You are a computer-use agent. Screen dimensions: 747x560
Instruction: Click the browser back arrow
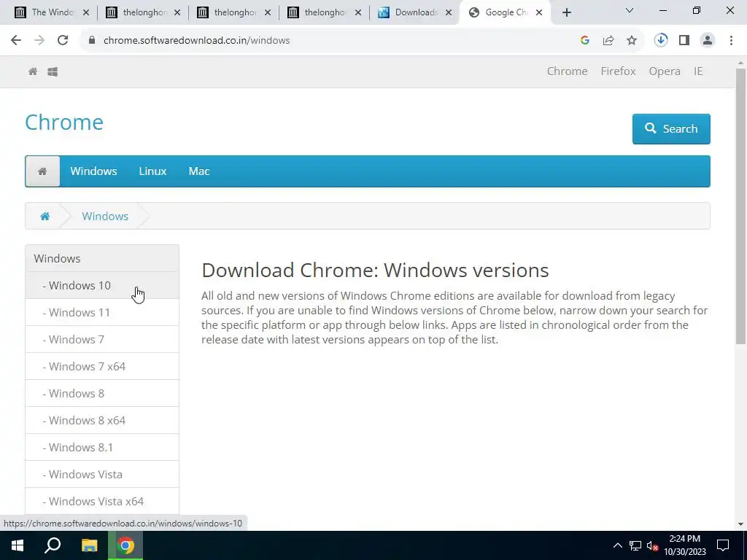[x=16, y=41]
